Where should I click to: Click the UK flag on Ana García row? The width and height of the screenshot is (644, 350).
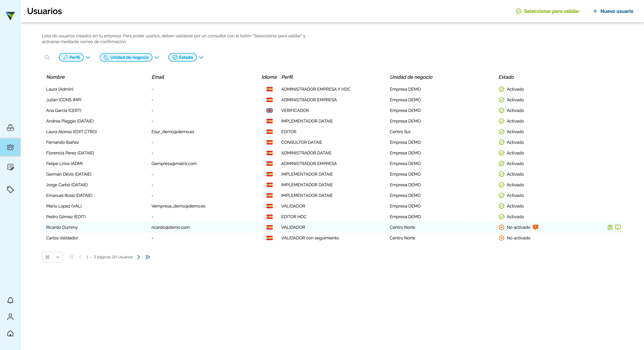pos(270,110)
